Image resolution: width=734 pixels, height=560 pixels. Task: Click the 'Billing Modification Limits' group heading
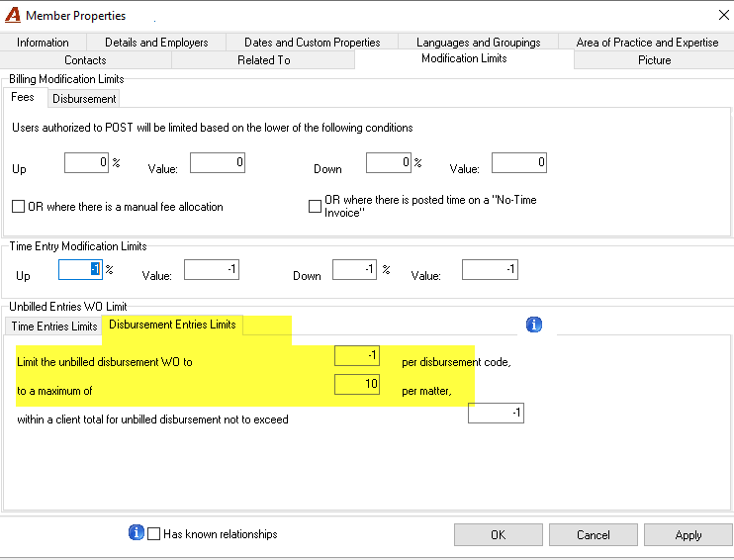(66, 79)
